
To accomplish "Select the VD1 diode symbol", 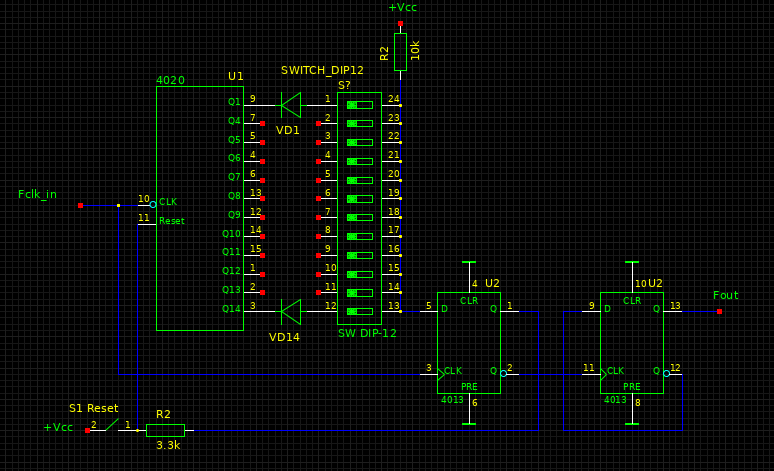I will [290, 105].
